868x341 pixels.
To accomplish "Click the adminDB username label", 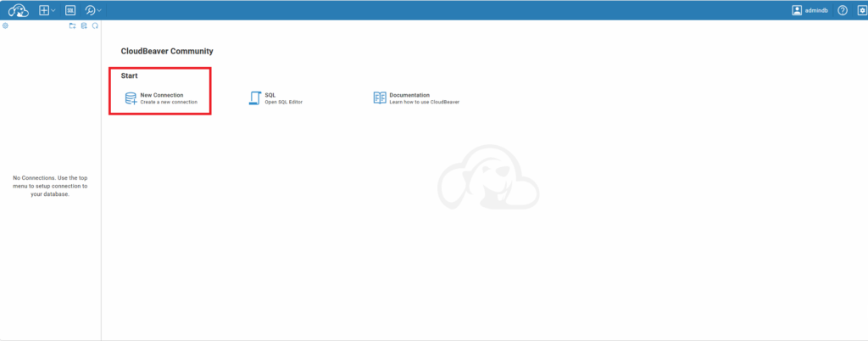I will click(816, 10).
